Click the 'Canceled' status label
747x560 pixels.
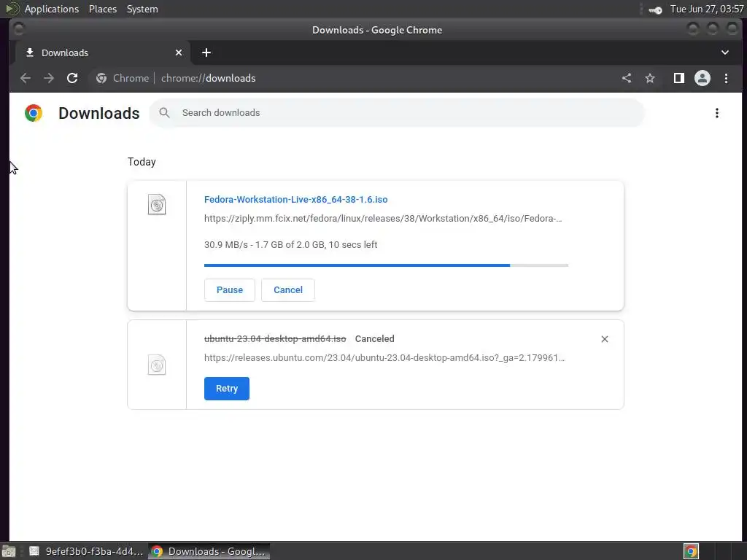(374, 339)
